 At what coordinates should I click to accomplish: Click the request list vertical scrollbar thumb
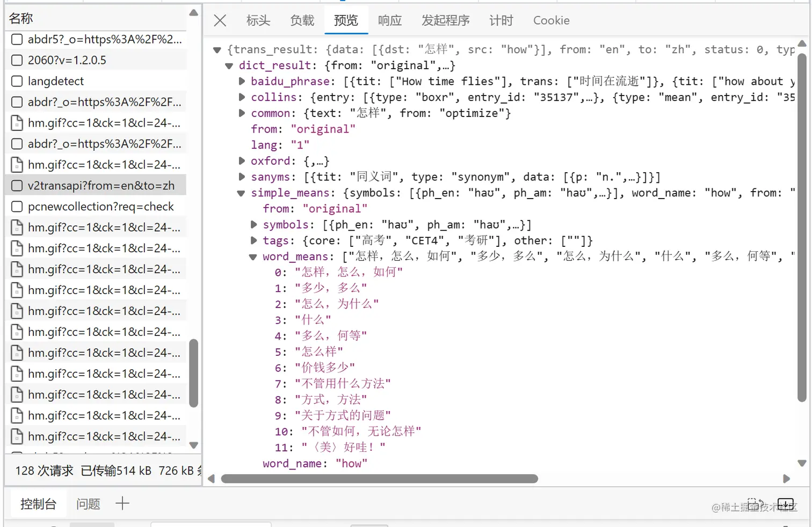(194, 374)
